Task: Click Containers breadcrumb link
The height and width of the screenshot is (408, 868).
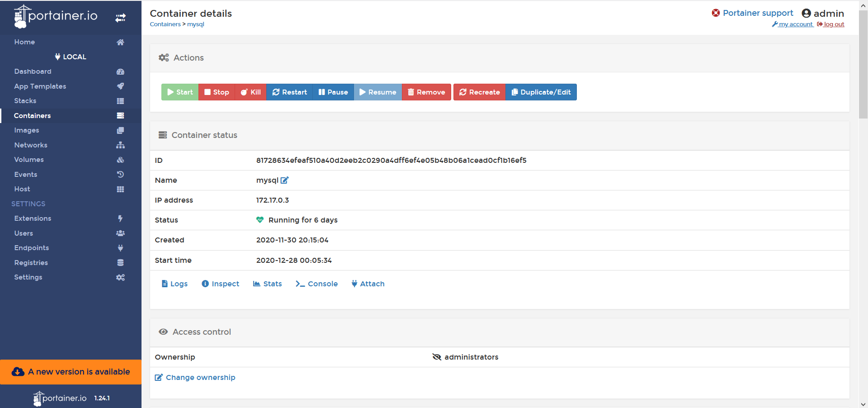Action: 165,24
